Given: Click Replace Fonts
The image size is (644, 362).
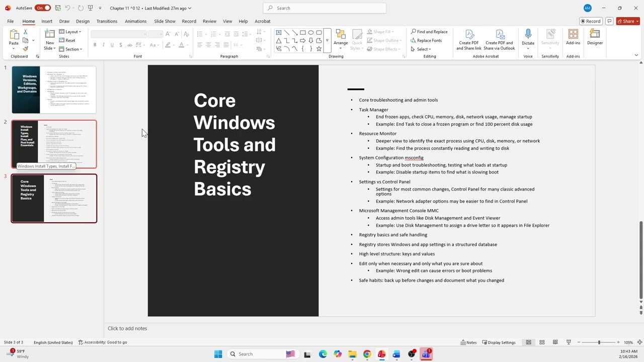Looking at the screenshot, I should pos(426,40).
